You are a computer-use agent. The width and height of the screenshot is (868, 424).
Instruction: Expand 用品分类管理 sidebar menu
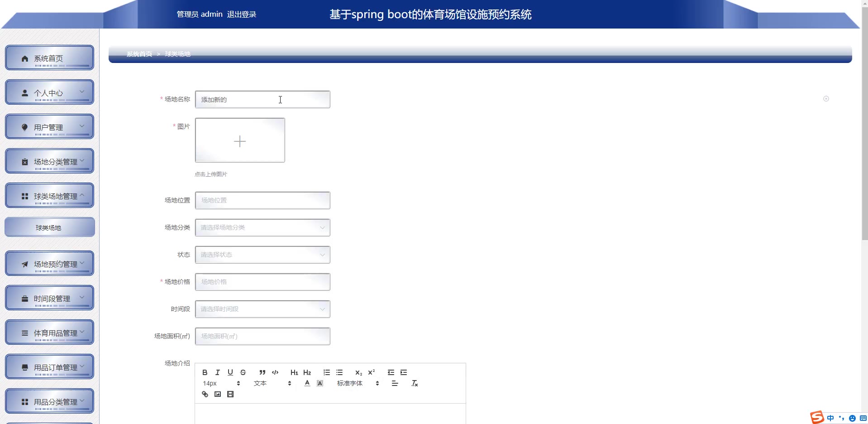49,401
